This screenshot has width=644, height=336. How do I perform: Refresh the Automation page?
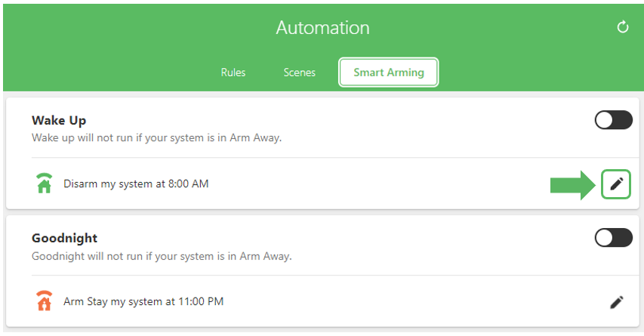pyautogui.click(x=623, y=27)
